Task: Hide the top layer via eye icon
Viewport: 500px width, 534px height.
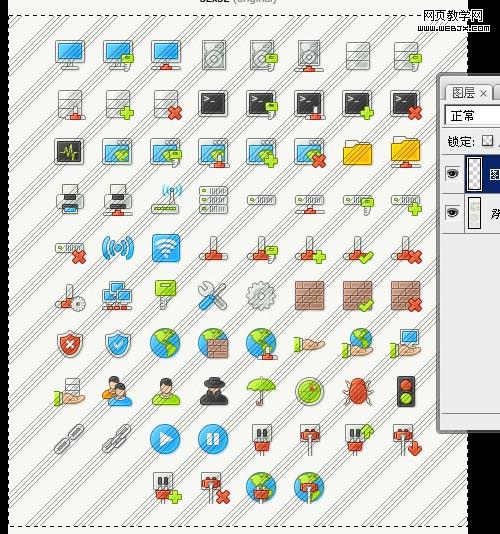Action: tap(452, 174)
